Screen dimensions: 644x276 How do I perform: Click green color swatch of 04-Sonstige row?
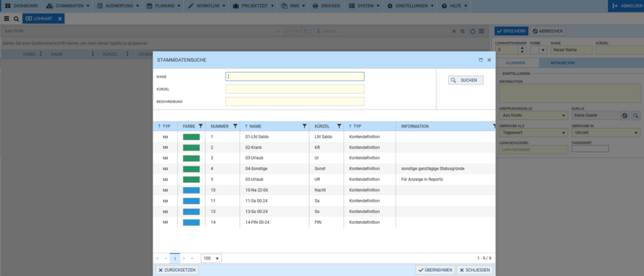(191, 169)
